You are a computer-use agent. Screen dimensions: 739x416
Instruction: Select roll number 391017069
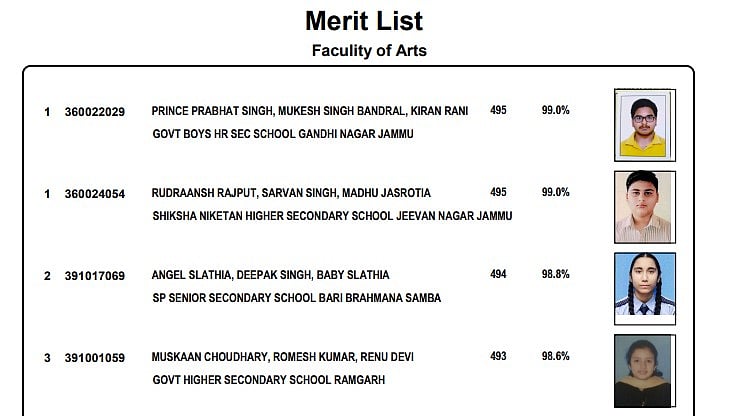(x=94, y=276)
